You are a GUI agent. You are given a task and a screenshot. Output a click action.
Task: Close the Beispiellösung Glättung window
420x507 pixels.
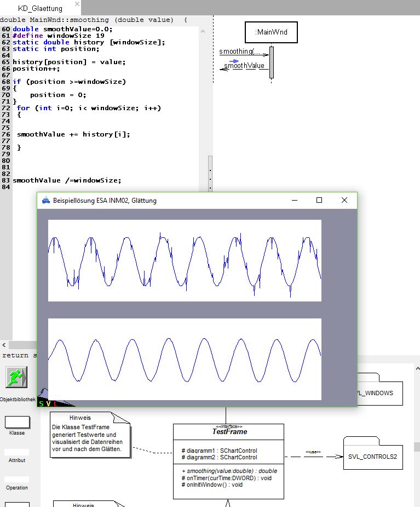point(344,201)
